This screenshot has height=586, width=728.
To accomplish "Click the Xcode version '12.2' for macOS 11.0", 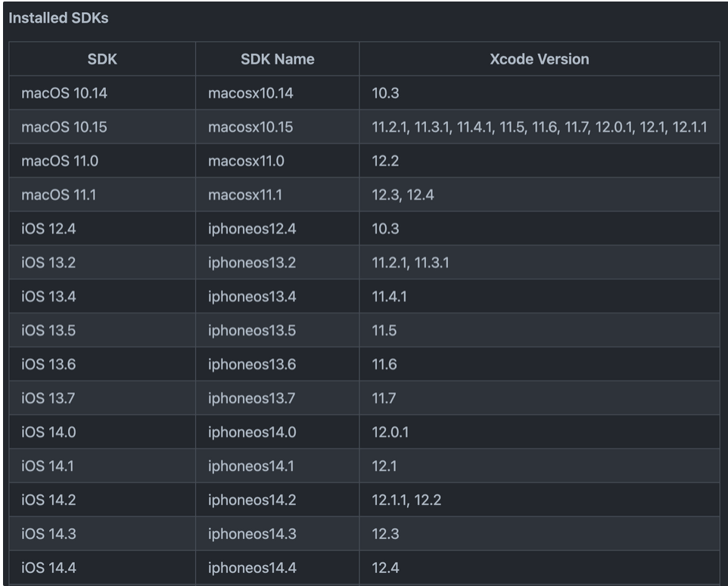I will [539, 161].
